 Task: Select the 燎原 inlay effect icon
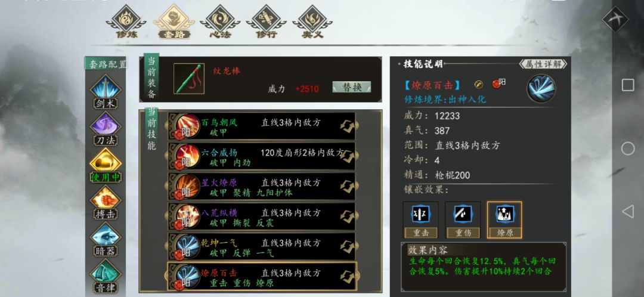click(505, 220)
